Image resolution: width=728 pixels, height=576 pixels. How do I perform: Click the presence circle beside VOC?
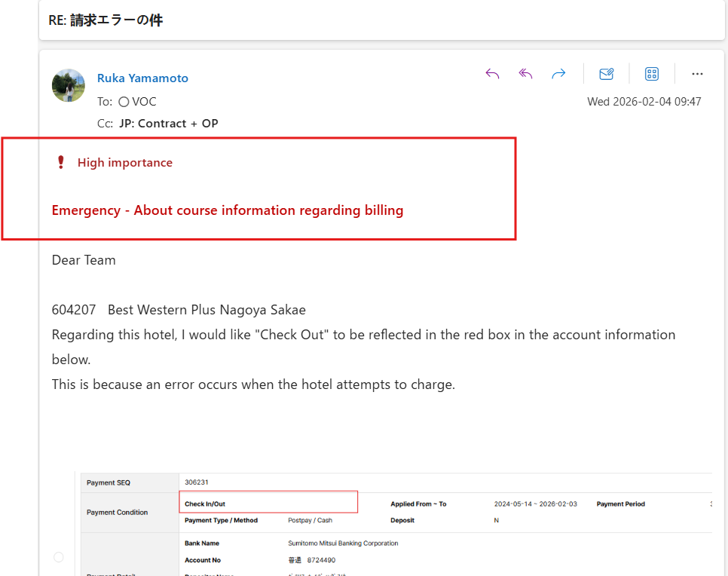coord(124,102)
